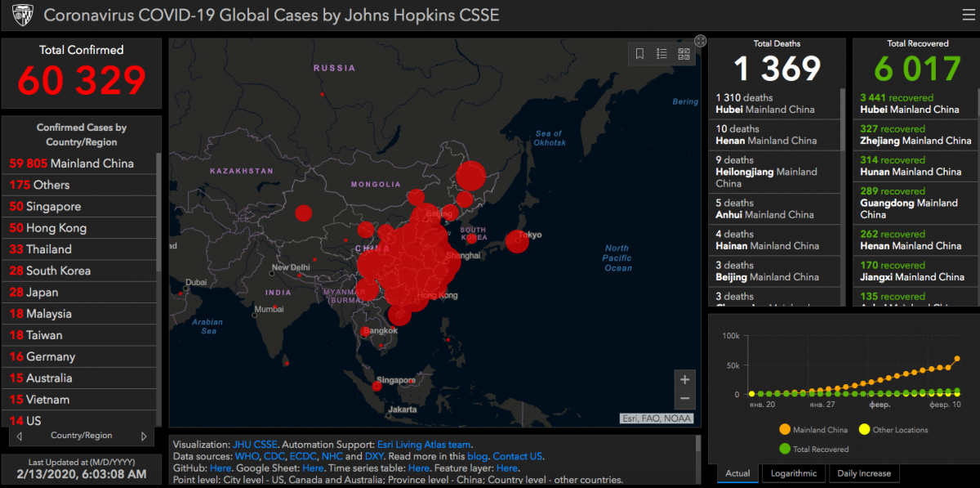Select '33 Thailand' row

pos(80,249)
